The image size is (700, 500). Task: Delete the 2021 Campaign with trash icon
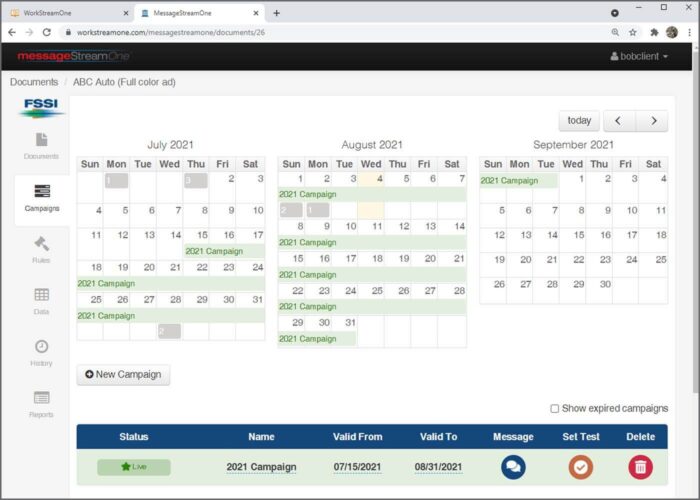pyautogui.click(x=640, y=467)
